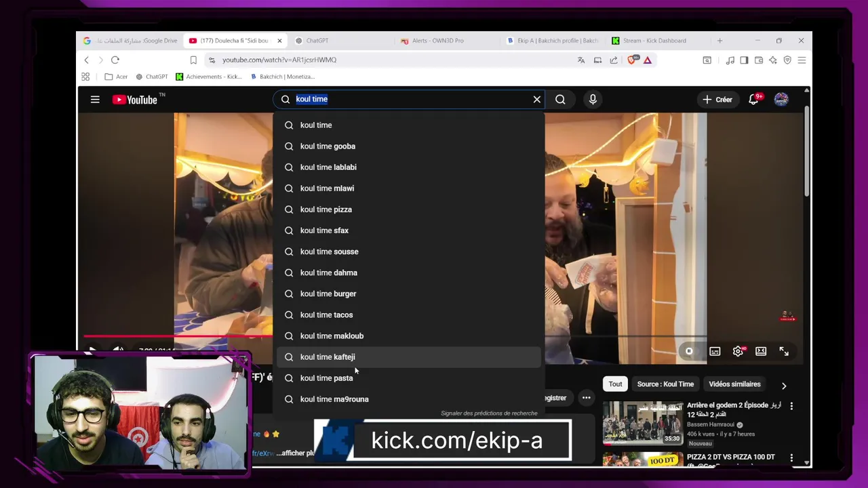Click the share icon in address bar
Screen dimensions: 868x488
tap(614, 60)
